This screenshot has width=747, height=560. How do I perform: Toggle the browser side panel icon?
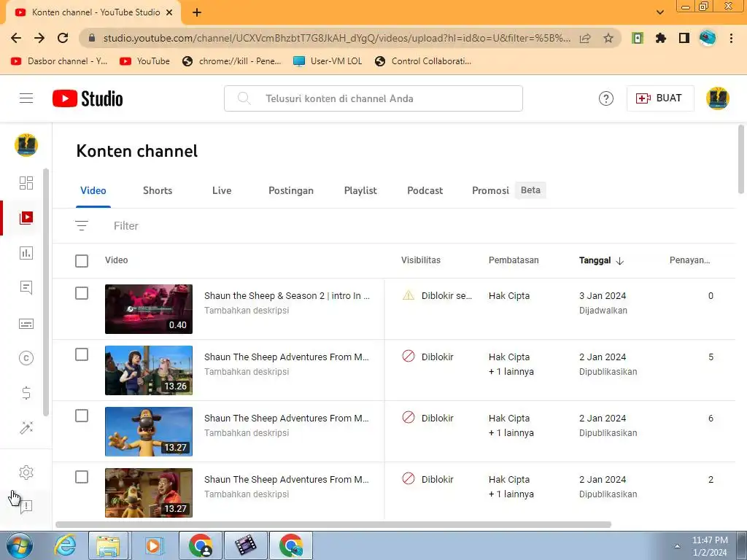684,38
